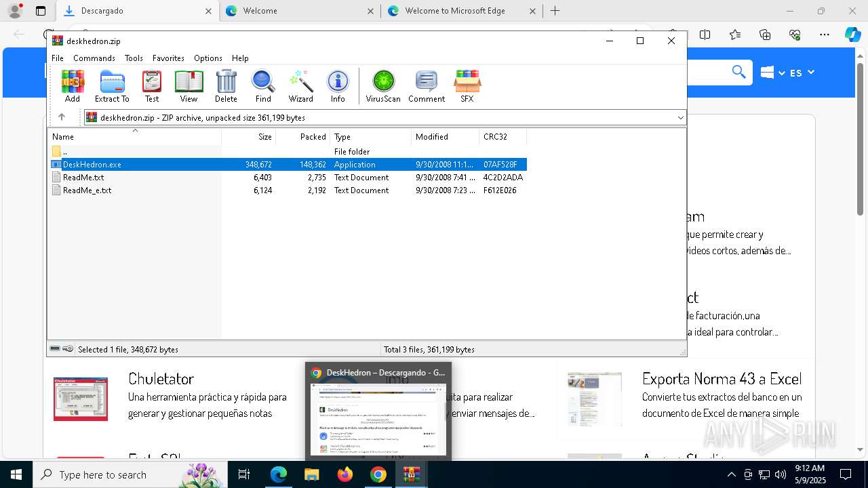Screen dimensions: 868x488
Task: Show hidden system tray icons
Action: 730,474
